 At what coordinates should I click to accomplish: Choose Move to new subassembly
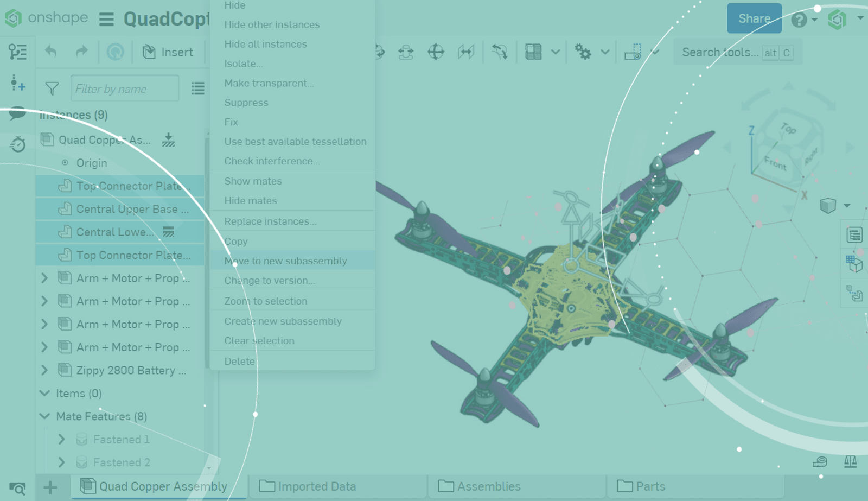coord(285,261)
